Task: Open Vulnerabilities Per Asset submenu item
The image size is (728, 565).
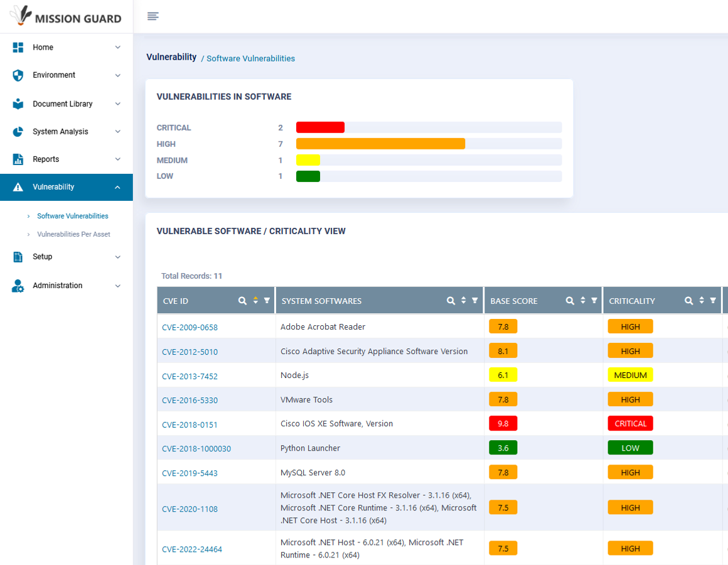Action: [73, 234]
